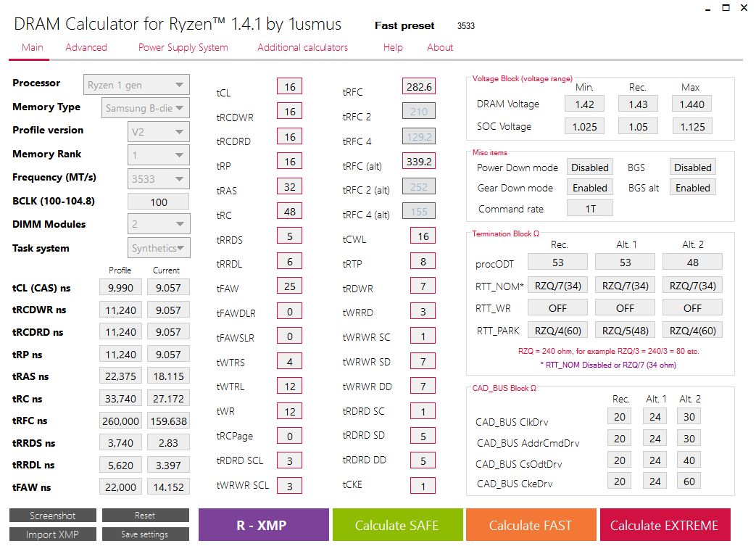Click the green Calculate SAFE button

click(397, 524)
